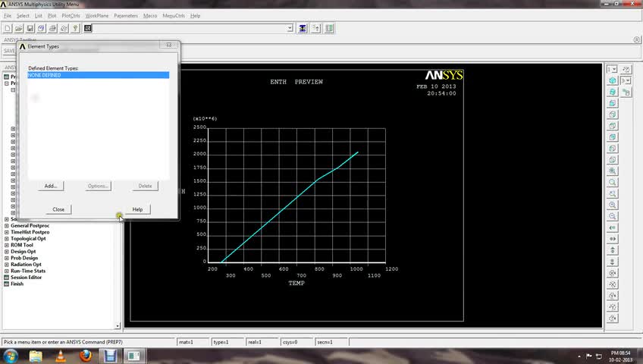Viewport: 643px width, 364px height.
Task: Open Windows Explorer from taskbar
Action: point(36,356)
